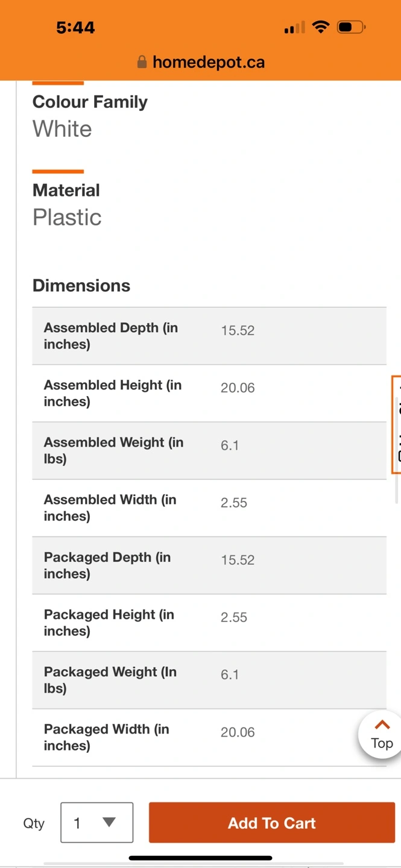Tap the Wi-Fi status icon
This screenshot has width=401, height=868.
tap(321, 27)
